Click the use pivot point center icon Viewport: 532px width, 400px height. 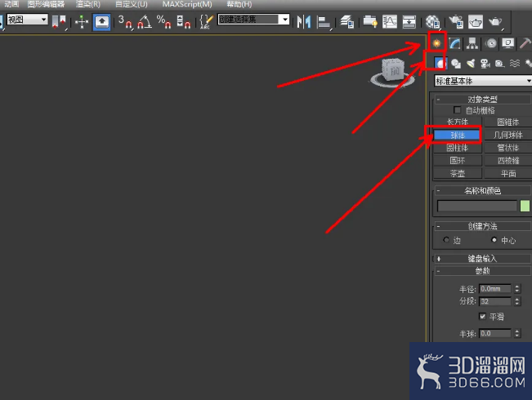(59, 22)
